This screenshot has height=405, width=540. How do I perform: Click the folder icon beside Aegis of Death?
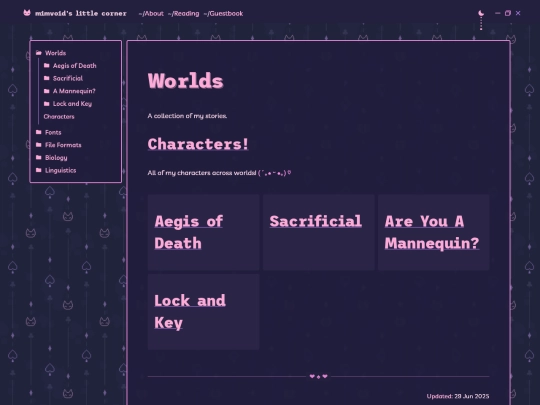46,65
